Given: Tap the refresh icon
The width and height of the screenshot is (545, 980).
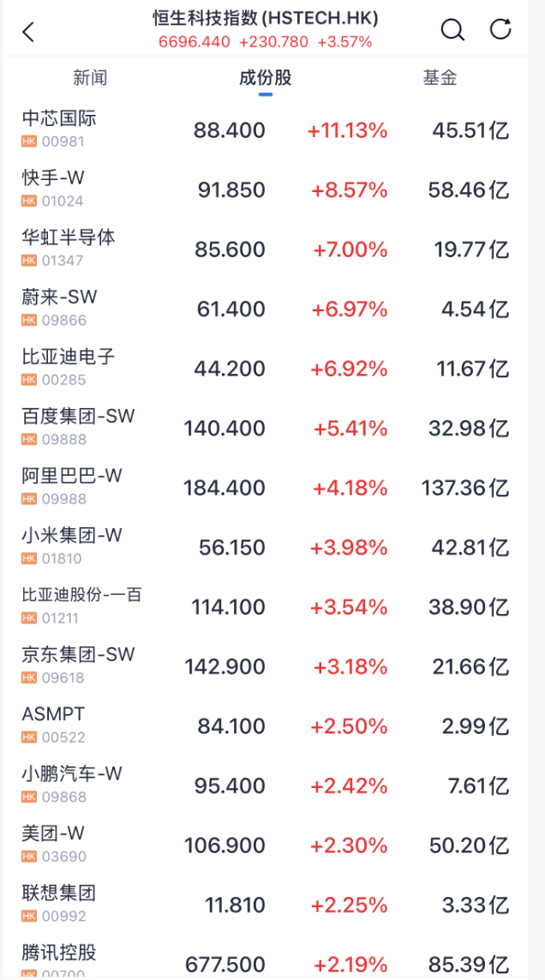Looking at the screenshot, I should pos(500,29).
